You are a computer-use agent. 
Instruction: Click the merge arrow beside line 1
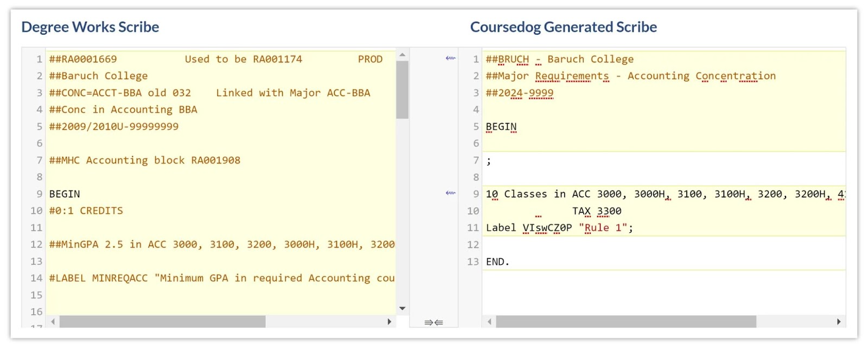(x=450, y=58)
